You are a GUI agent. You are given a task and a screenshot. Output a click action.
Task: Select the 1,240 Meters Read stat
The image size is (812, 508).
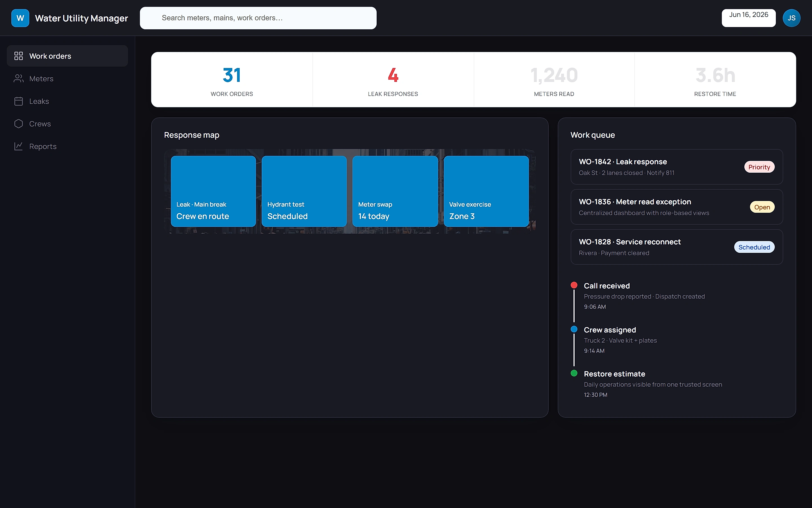point(554,80)
